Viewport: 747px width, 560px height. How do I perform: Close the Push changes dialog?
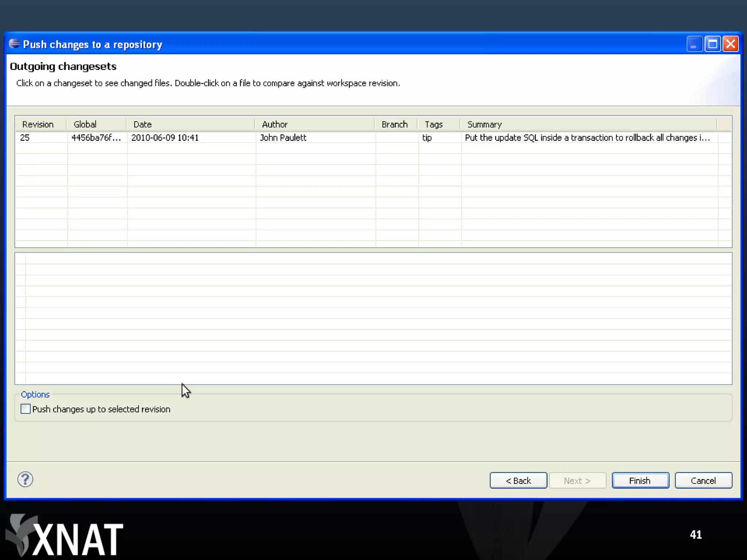pos(731,44)
